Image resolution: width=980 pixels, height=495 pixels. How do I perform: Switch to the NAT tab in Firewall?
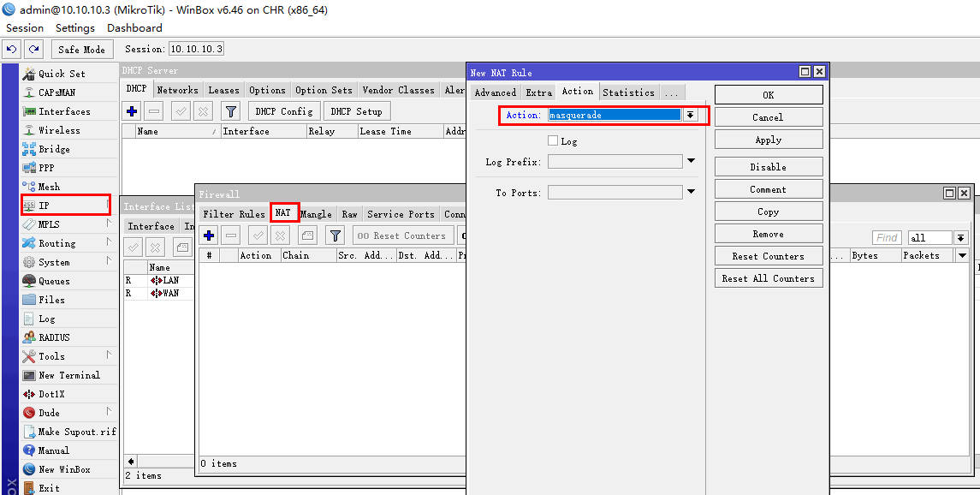click(x=283, y=213)
